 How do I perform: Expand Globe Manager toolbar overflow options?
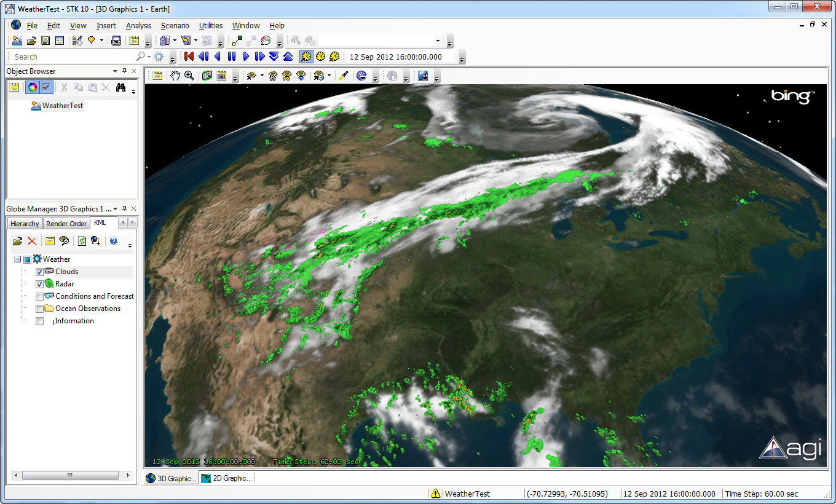pos(130,245)
